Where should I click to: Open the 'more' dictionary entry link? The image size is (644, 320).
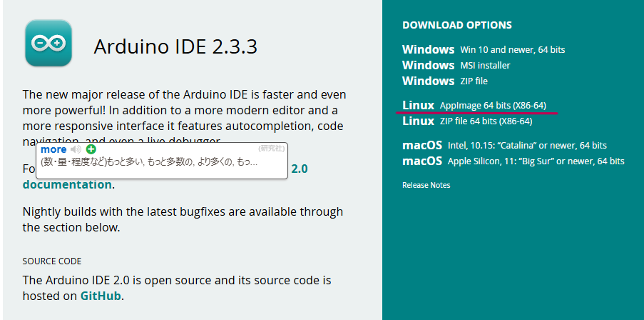tap(53, 149)
